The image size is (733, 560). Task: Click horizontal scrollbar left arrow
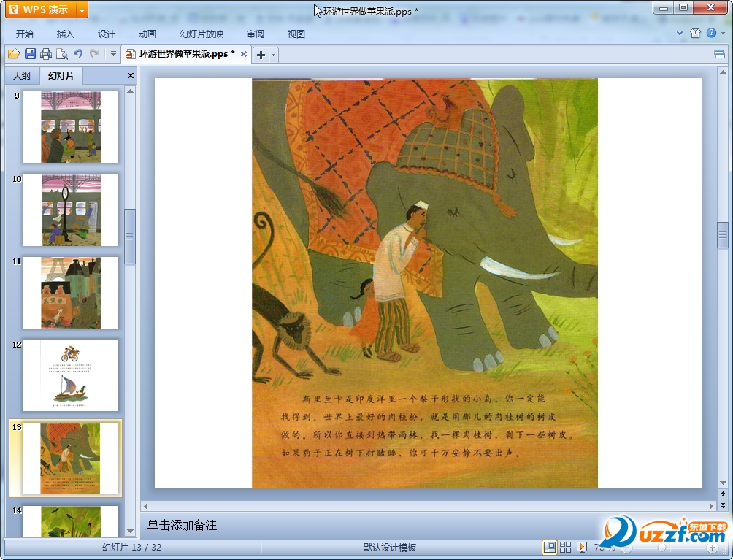(145, 506)
